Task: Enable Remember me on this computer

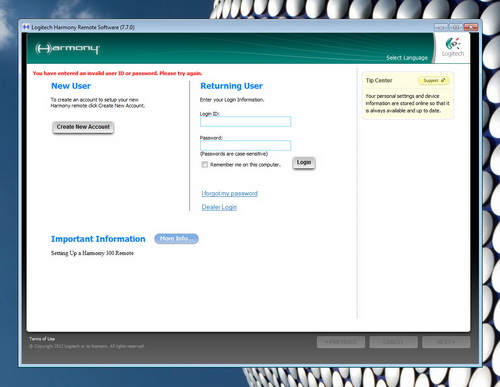Action: (x=205, y=164)
